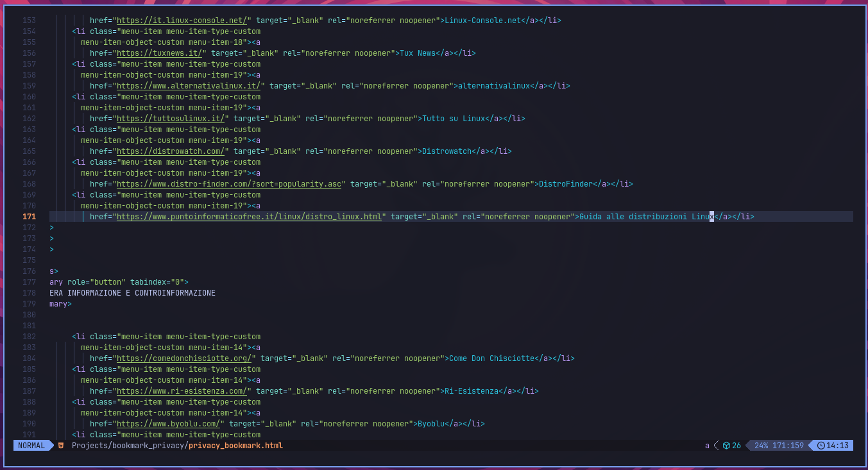Open the puntoinformaticofree.it distro_linux.html URL

click(249, 217)
